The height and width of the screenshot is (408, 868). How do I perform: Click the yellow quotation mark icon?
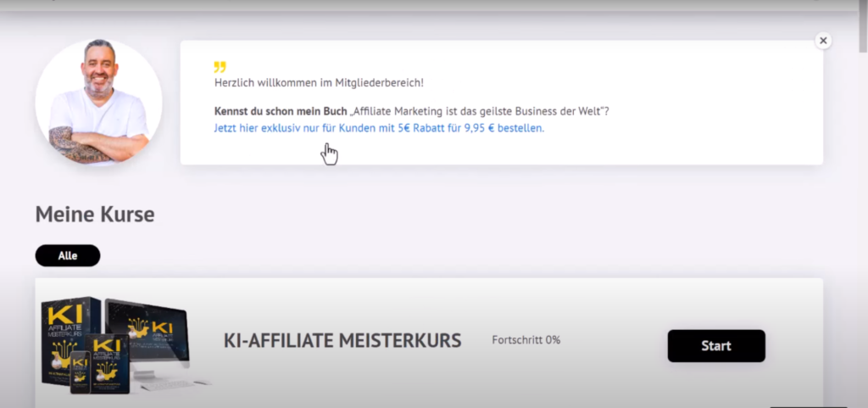pos(220,67)
